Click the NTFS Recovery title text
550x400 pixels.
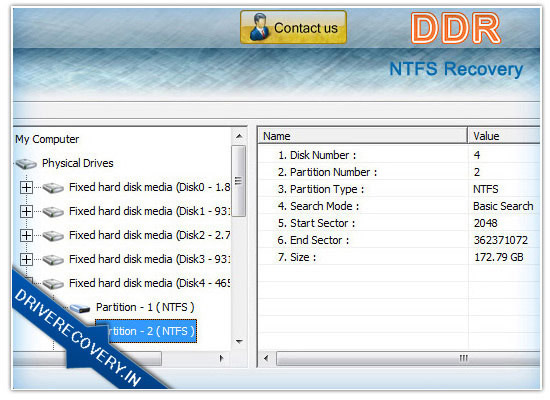456,69
